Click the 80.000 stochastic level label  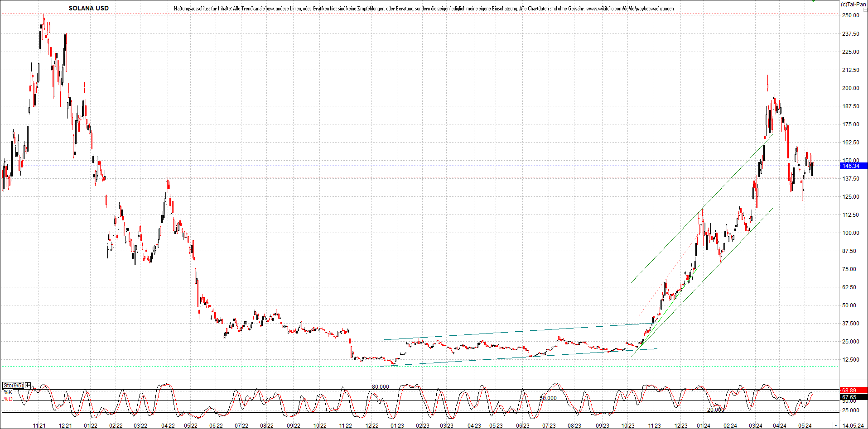pos(381,387)
